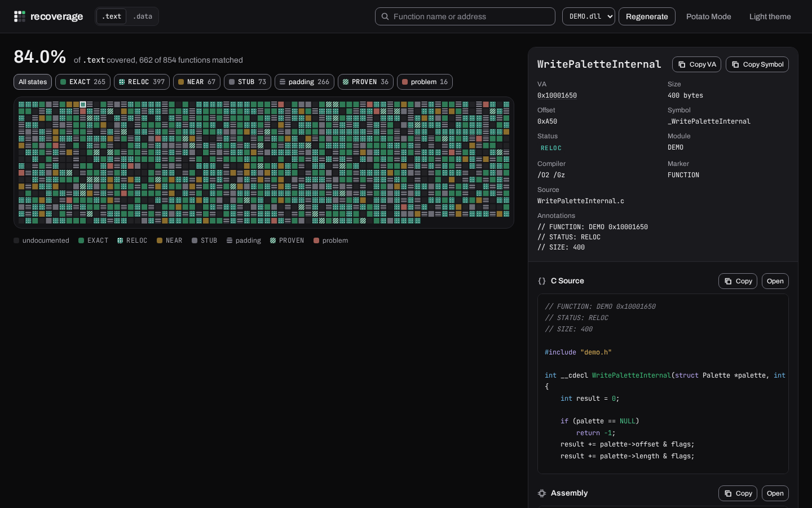
Task: Click the _WritePaletteInternal symbol value
Action: tap(709, 121)
